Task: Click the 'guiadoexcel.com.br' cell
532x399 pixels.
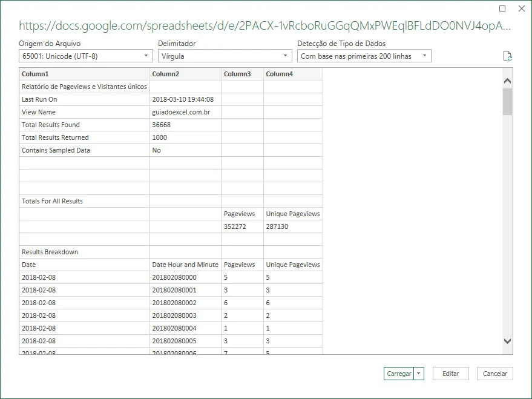Action: coord(186,112)
